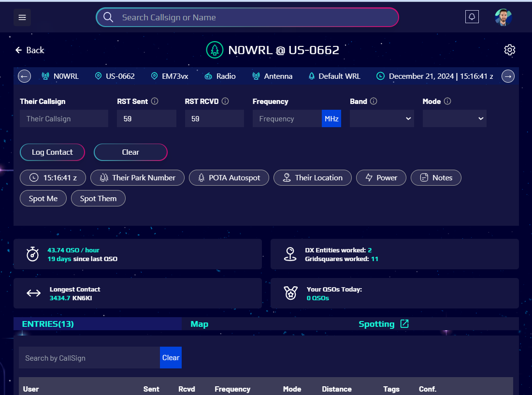Click the Tags column header
532x395 pixels.
[x=391, y=389]
